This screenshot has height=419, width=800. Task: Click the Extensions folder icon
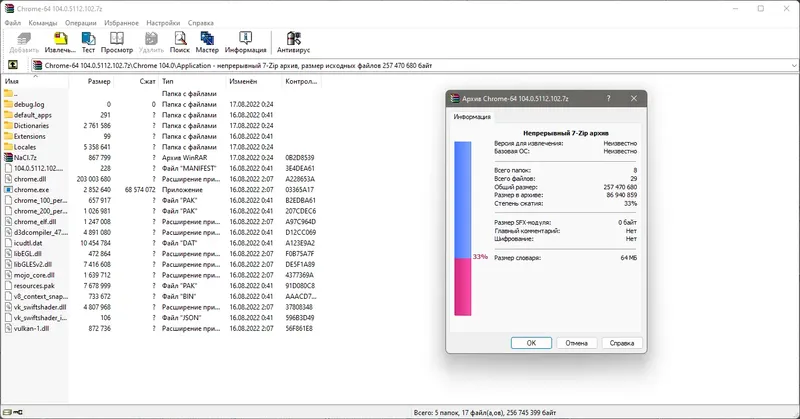pos(8,136)
